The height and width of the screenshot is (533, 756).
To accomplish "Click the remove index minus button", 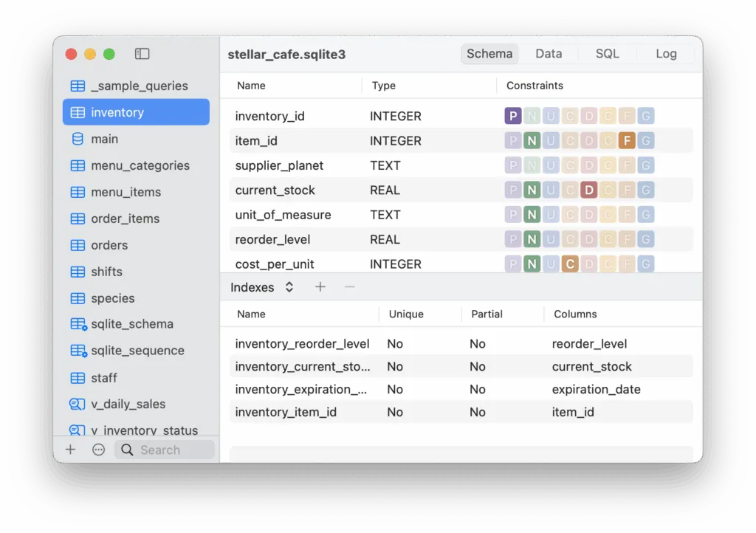I will click(350, 287).
